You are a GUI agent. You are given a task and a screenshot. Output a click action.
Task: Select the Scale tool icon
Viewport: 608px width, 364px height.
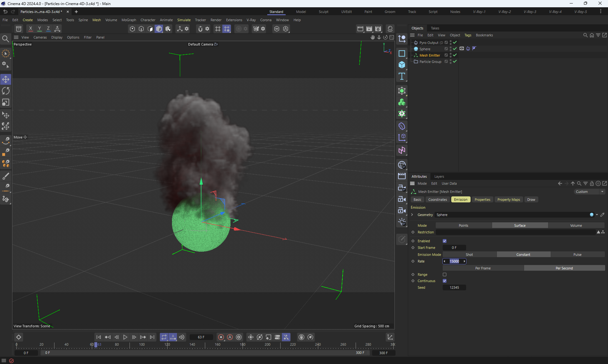(x=6, y=102)
